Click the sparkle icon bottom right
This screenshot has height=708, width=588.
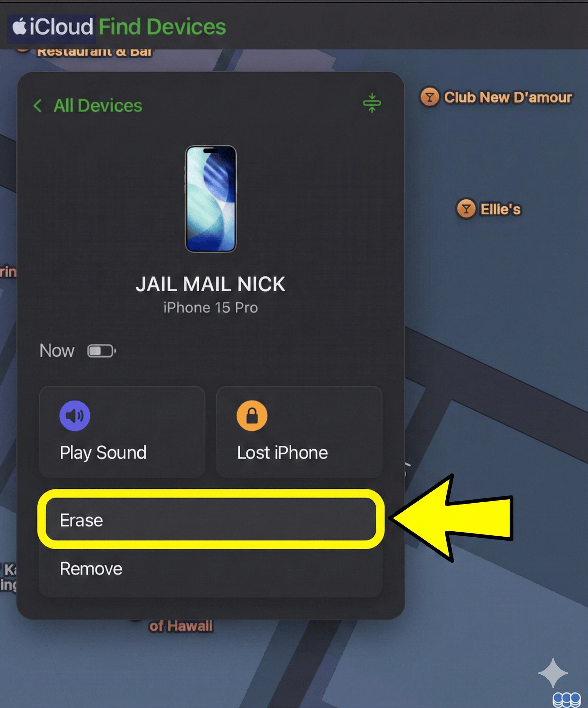[x=553, y=673]
